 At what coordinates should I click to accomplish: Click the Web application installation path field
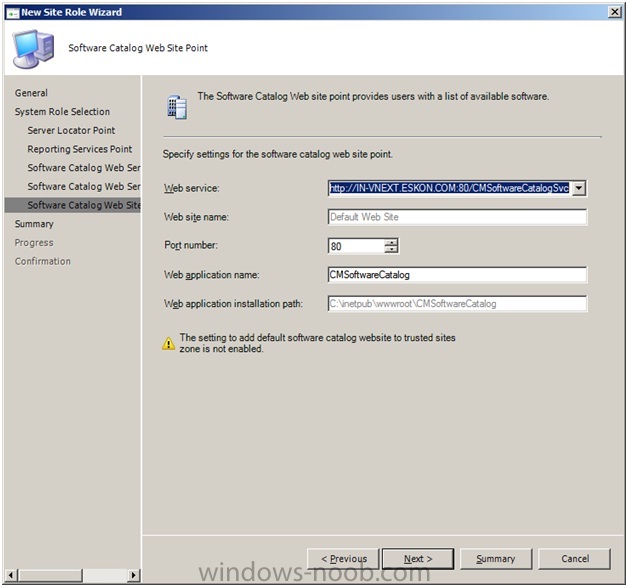tap(457, 304)
